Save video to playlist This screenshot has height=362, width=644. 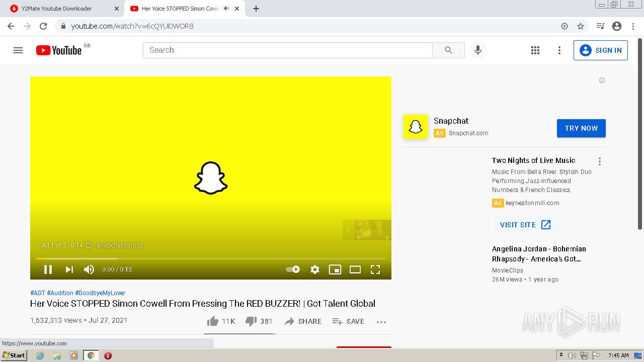[x=348, y=321]
